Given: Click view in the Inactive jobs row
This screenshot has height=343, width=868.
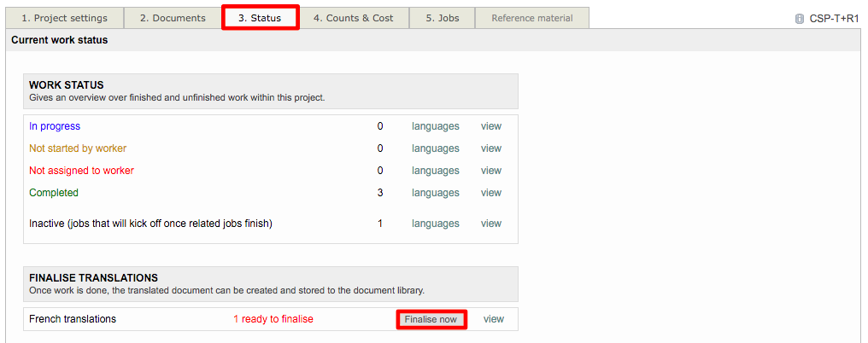Looking at the screenshot, I should click(490, 224).
